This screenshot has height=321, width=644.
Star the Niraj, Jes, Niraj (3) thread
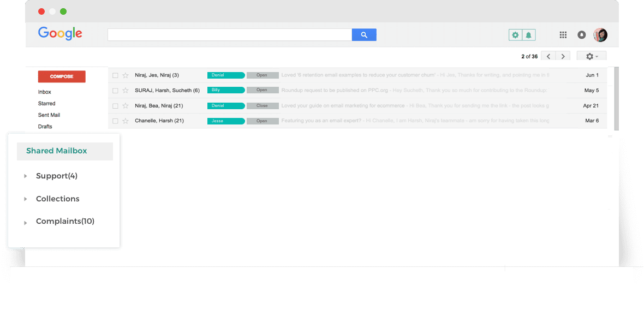pos(126,75)
